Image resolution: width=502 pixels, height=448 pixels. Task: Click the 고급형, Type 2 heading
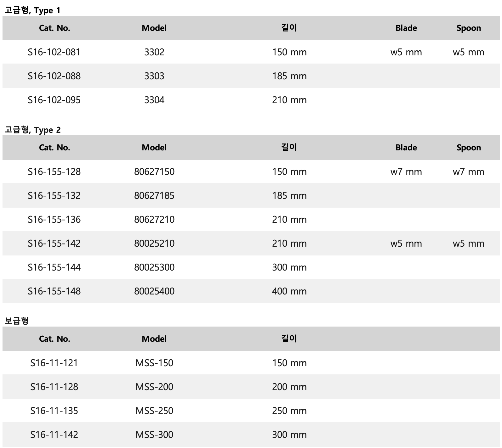tap(32, 130)
